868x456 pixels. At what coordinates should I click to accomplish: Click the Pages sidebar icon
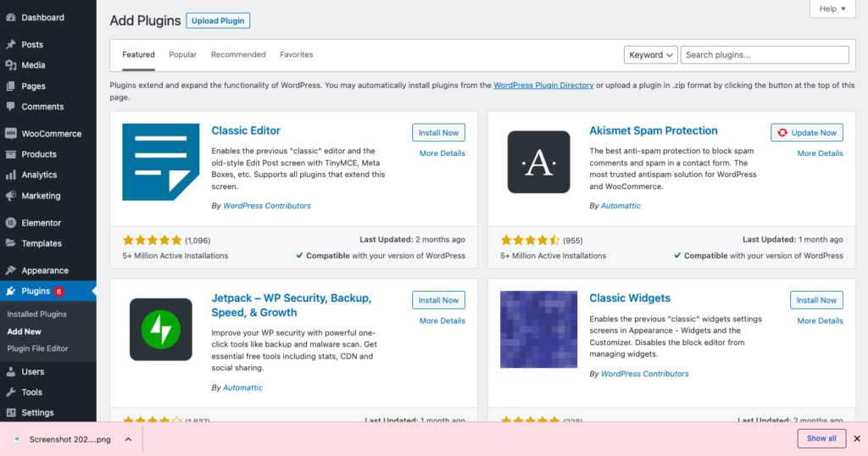(x=10, y=86)
